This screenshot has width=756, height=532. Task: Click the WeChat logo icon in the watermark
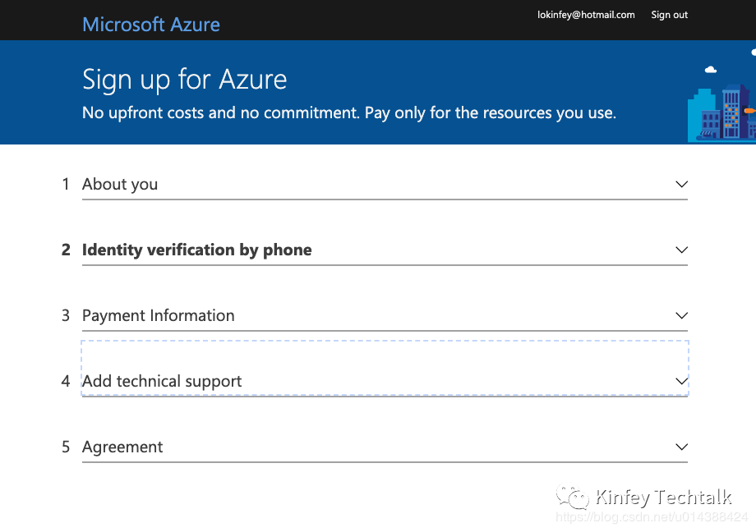(574, 498)
